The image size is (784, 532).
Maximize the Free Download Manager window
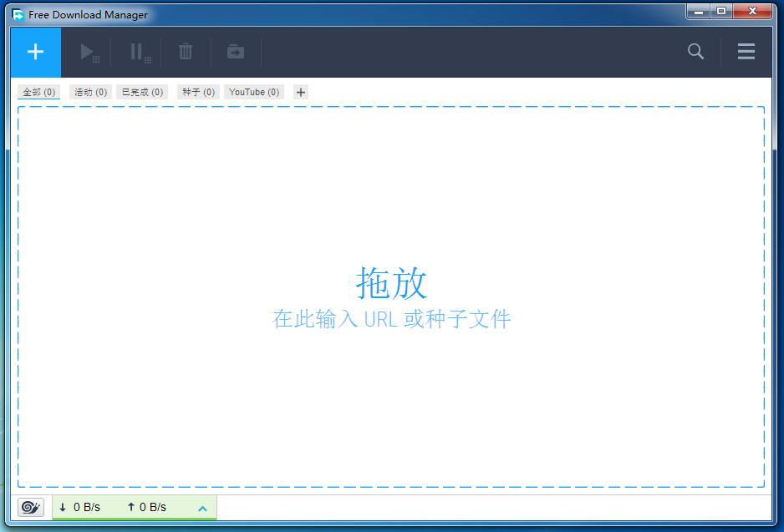(721, 11)
